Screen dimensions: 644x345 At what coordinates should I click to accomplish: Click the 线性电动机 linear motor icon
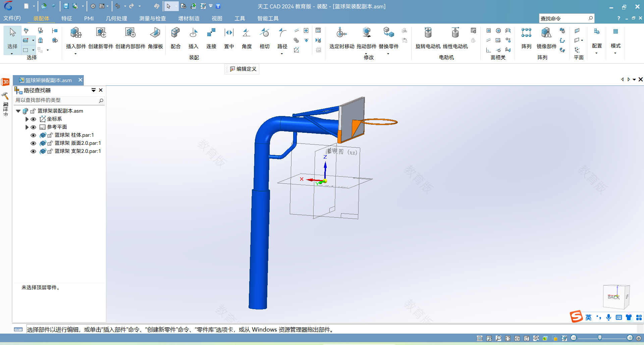coord(455,33)
